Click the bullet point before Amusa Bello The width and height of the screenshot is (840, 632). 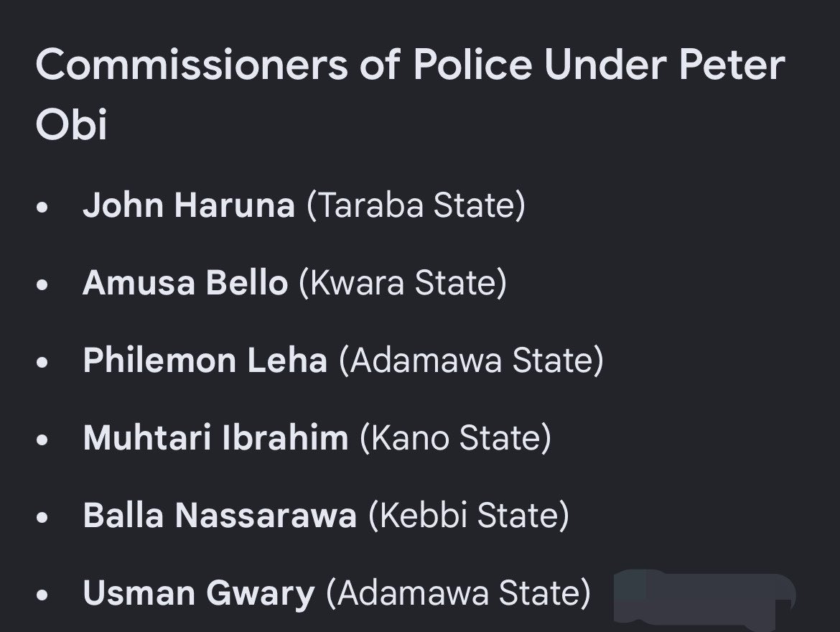pyautogui.click(x=42, y=284)
